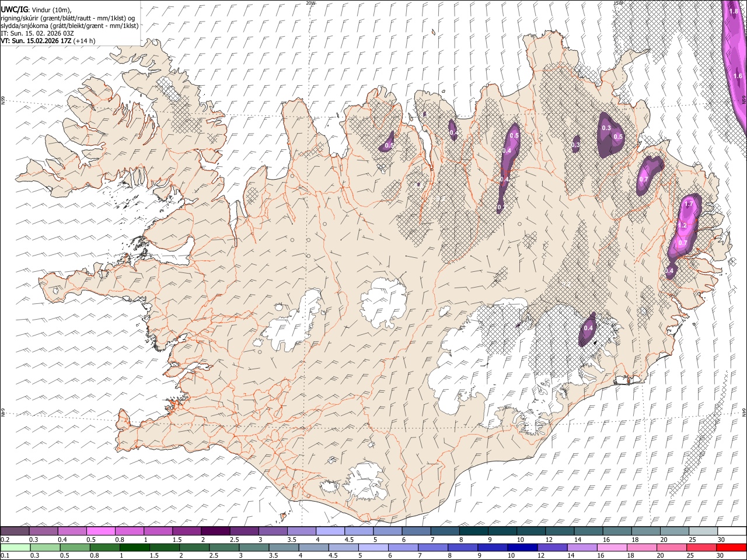747x560 pixels.
Task: Click the "rigning/skúrir (grænt/blátt/rautt - mm/1klst) og" line
Action: click(x=68, y=18)
